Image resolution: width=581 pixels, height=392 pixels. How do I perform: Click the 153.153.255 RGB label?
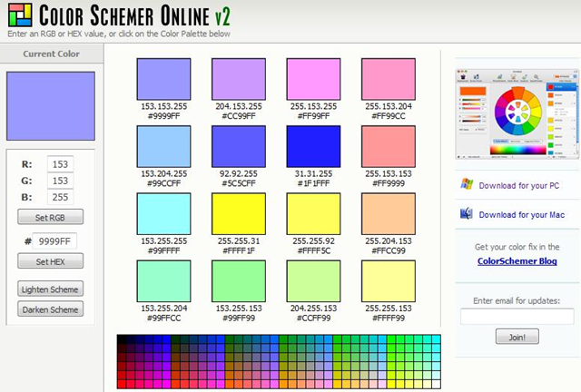(163, 106)
